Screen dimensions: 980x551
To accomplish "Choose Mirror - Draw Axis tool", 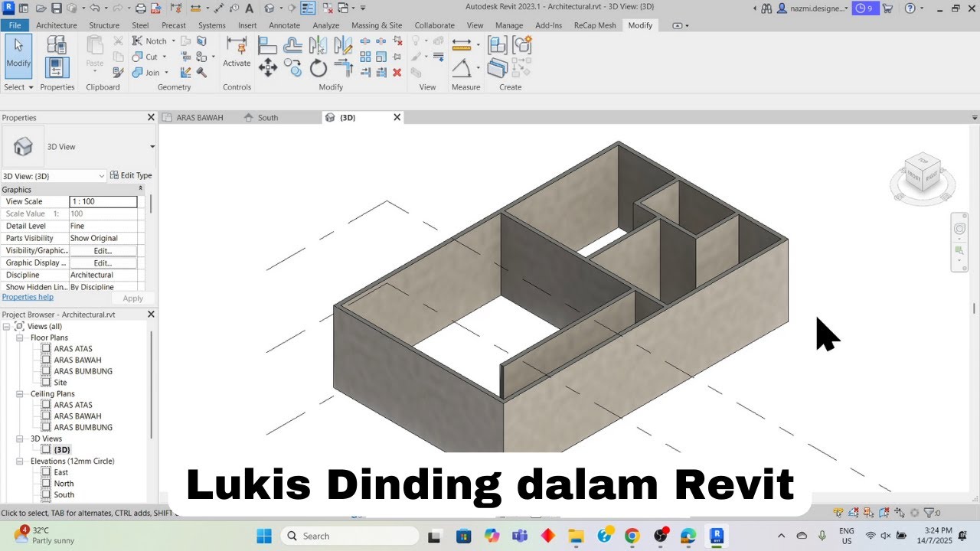I will (343, 44).
